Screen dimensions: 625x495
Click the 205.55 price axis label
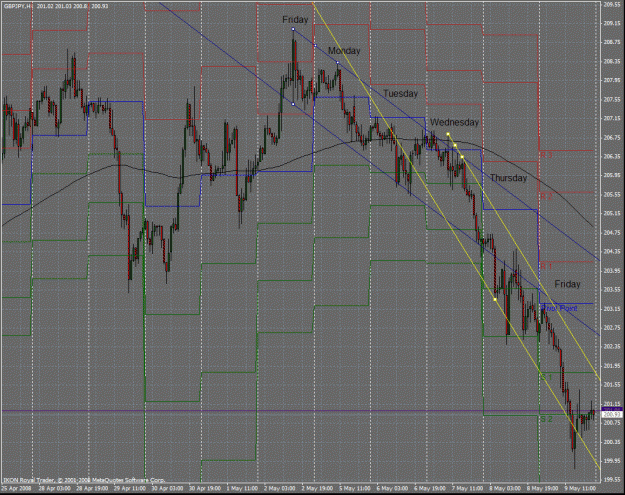coord(611,194)
